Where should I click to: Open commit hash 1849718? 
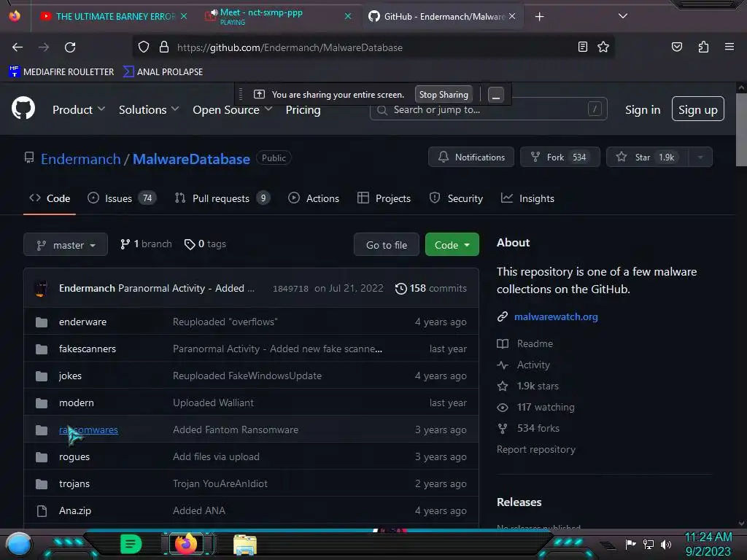point(290,289)
